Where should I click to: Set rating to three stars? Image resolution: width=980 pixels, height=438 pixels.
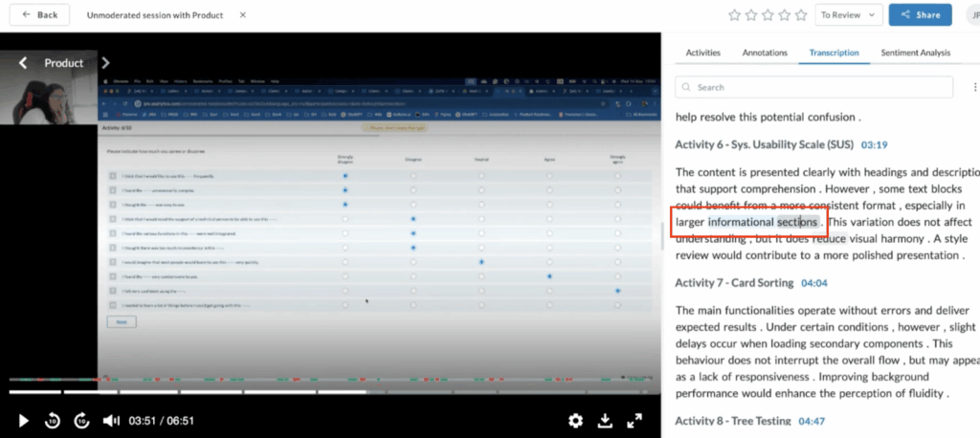point(768,15)
